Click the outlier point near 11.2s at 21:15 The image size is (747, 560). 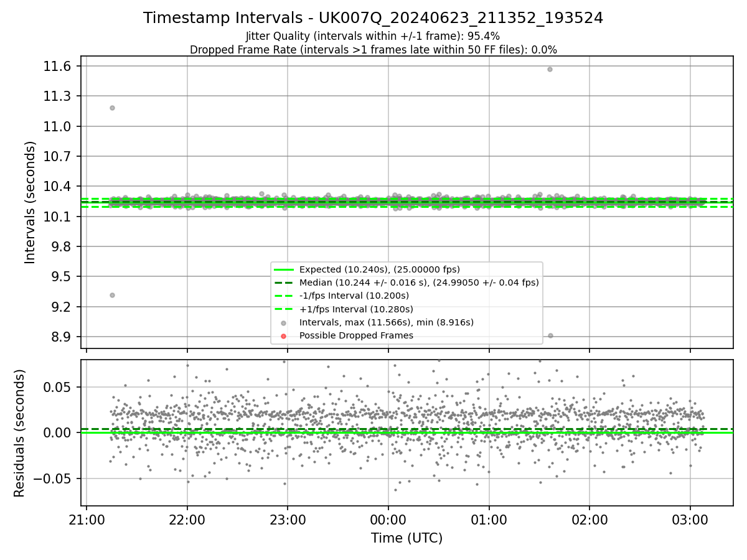pyautogui.click(x=112, y=108)
